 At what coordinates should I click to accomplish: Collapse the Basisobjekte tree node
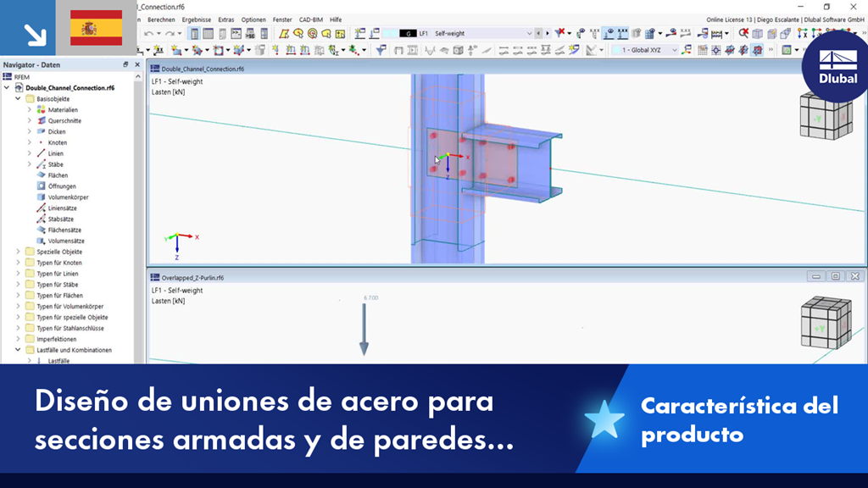(17, 98)
